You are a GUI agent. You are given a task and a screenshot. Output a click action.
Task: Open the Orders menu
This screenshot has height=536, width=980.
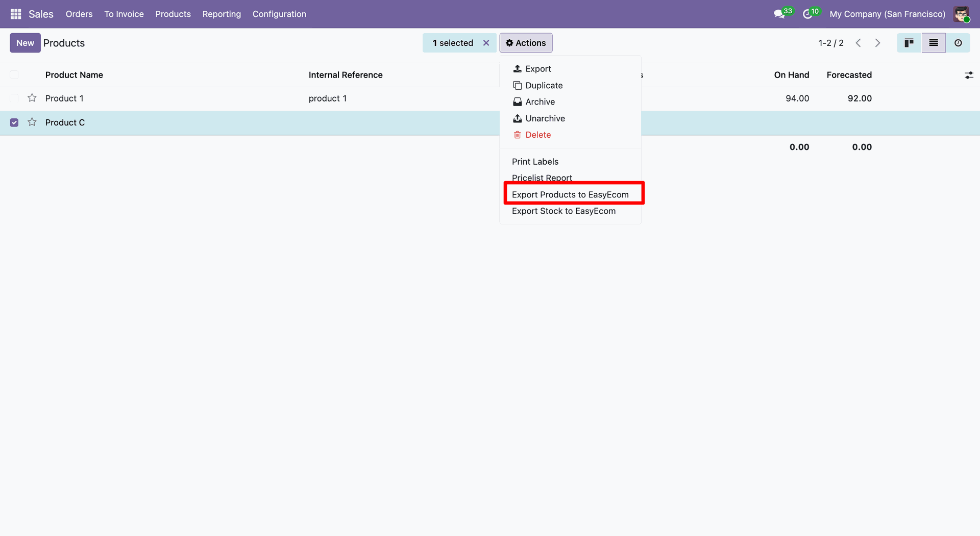(79, 14)
